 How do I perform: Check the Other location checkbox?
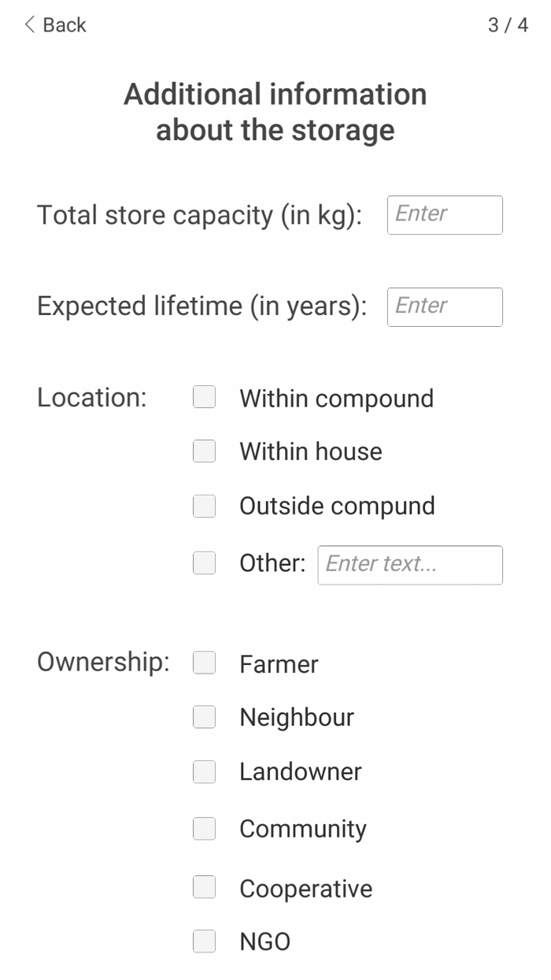[x=204, y=562]
